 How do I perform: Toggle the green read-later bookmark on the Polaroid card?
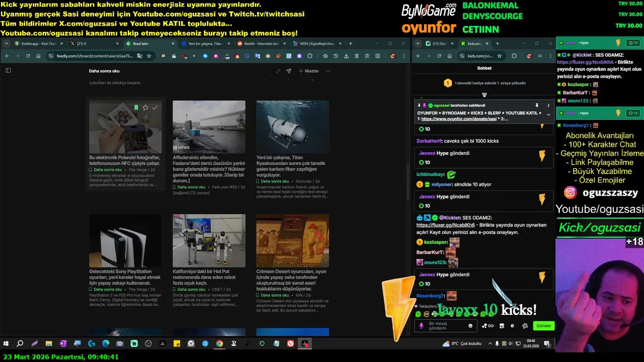[x=136, y=108]
